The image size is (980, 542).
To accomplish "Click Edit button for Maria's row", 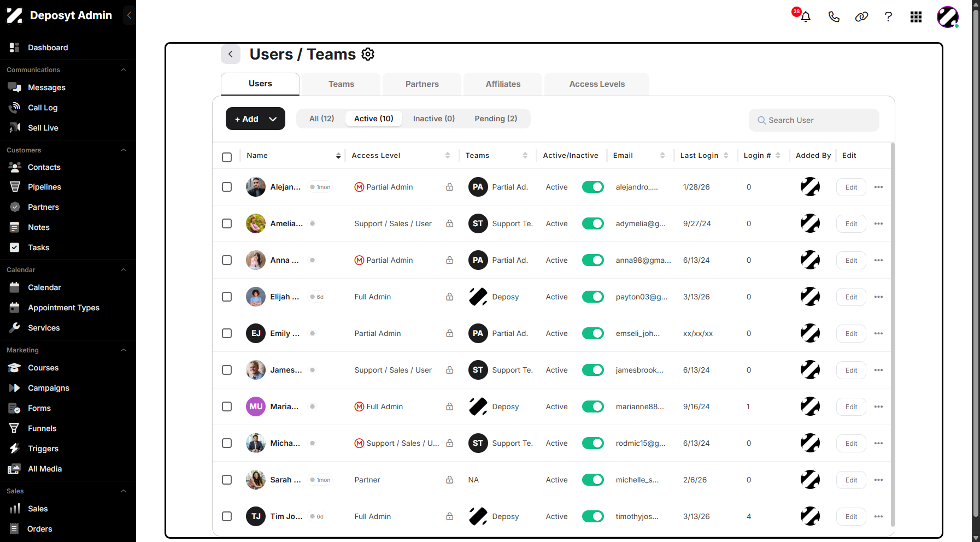I will 851,406.
